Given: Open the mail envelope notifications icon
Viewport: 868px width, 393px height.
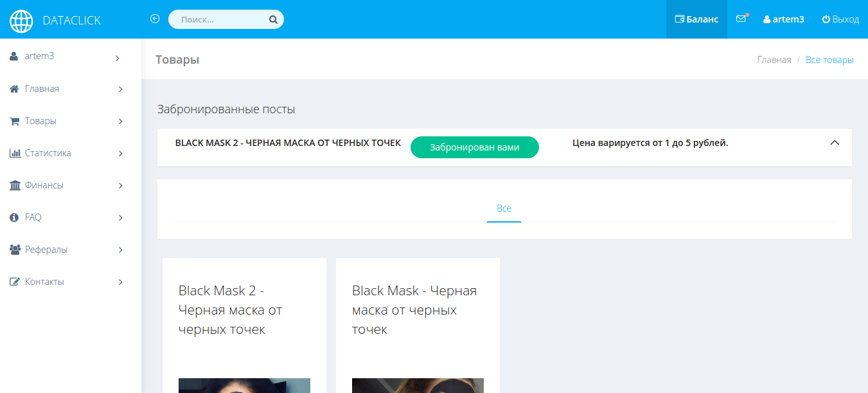Looking at the screenshot, I should coord(741,19).
